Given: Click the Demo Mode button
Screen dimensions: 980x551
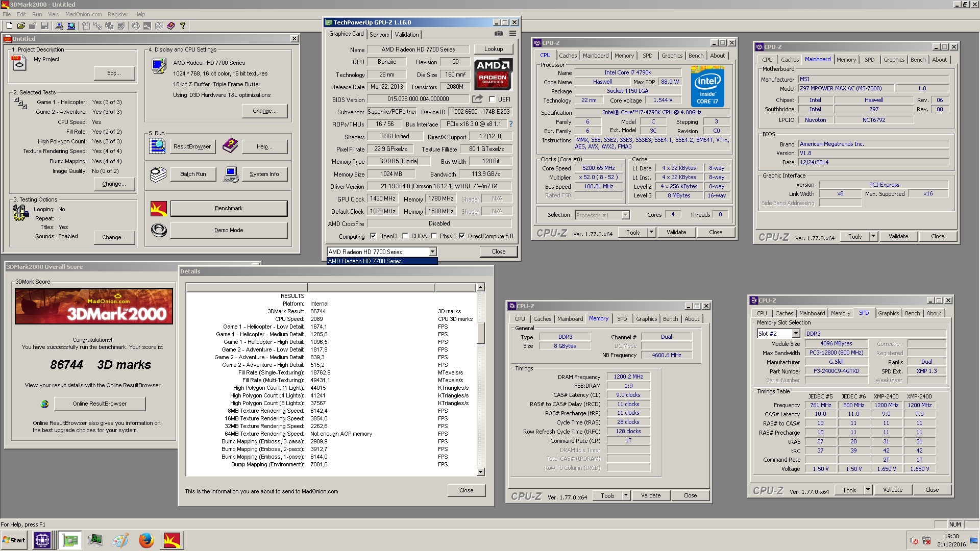Looking at the screenshot, I should pyautogui.click(x=229, y=230).
